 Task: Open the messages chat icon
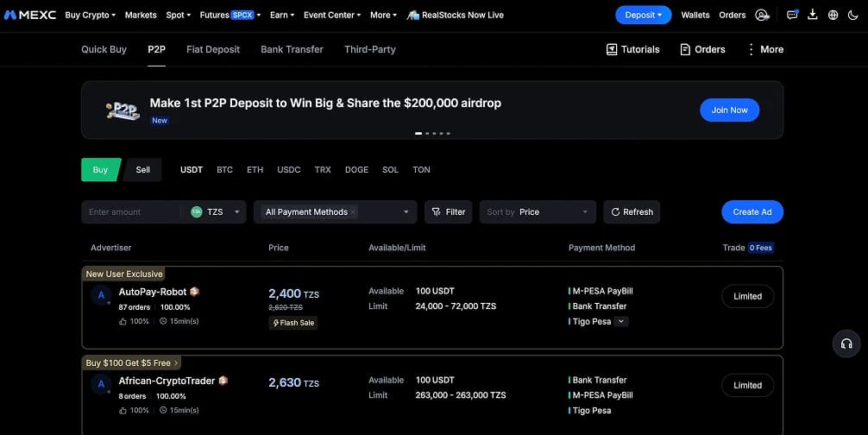pos(792,15)
